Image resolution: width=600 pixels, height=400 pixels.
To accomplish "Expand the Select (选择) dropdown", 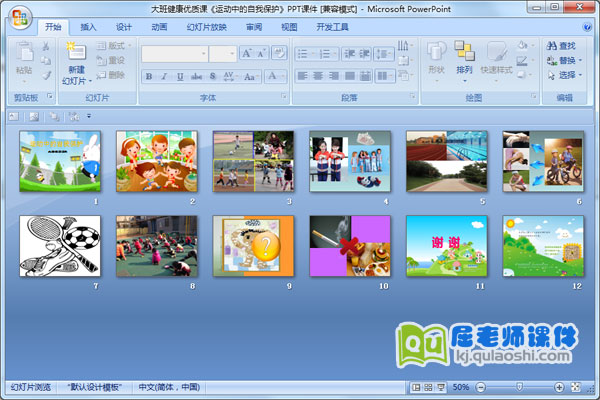I will click(x=566, y=75).
